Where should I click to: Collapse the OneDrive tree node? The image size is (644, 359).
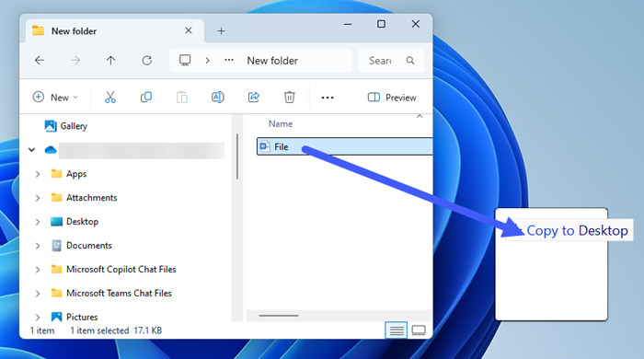pos(31,150)
